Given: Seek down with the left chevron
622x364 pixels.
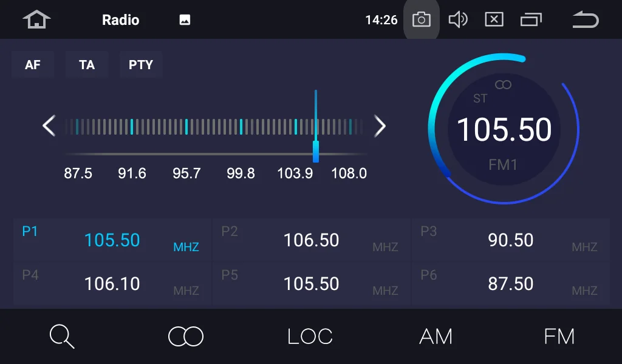Looking at the screenshot, I should 49,126.
